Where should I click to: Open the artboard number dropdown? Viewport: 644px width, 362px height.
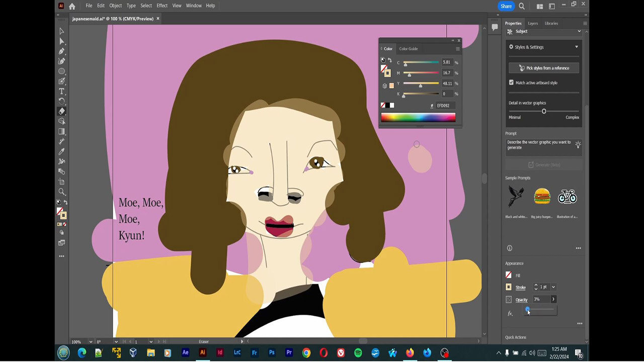(150, 342)
